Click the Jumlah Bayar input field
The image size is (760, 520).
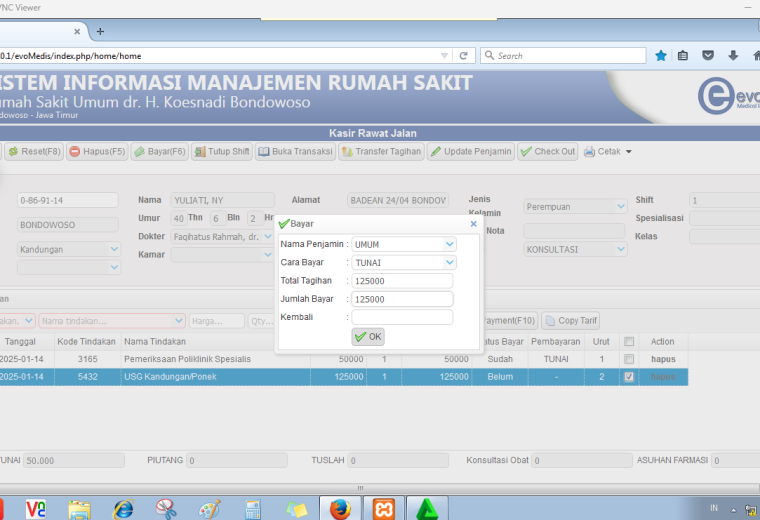coord(402,299)
